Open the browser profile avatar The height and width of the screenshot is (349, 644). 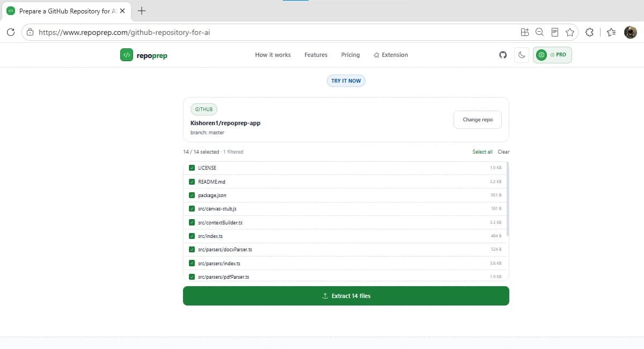(630, 32)
